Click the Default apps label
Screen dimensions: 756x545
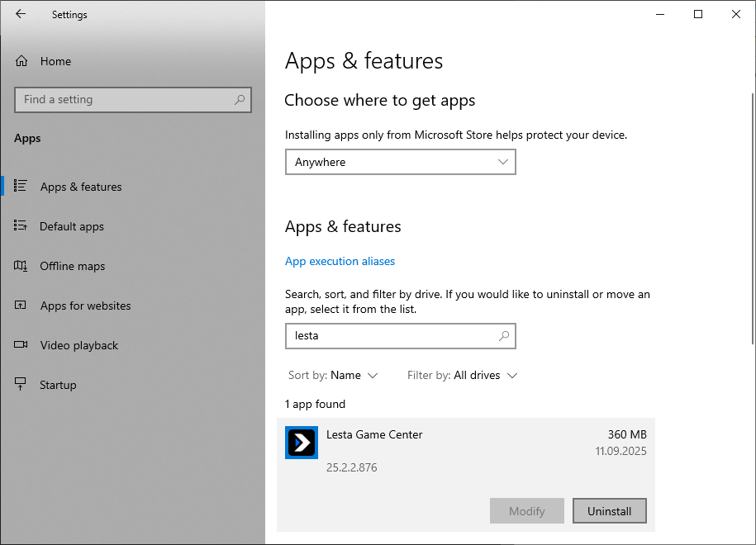[72, 226]
